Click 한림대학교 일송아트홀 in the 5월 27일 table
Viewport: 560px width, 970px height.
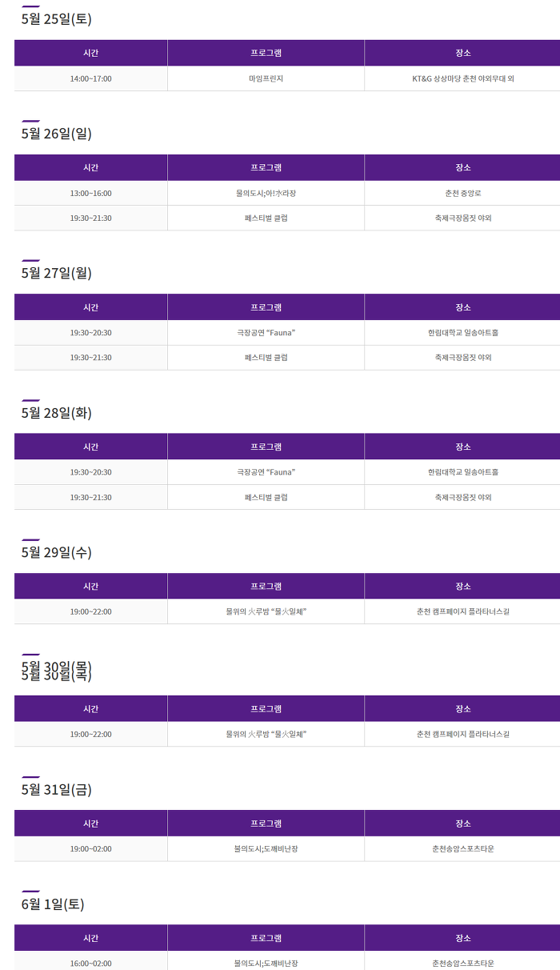462,332
